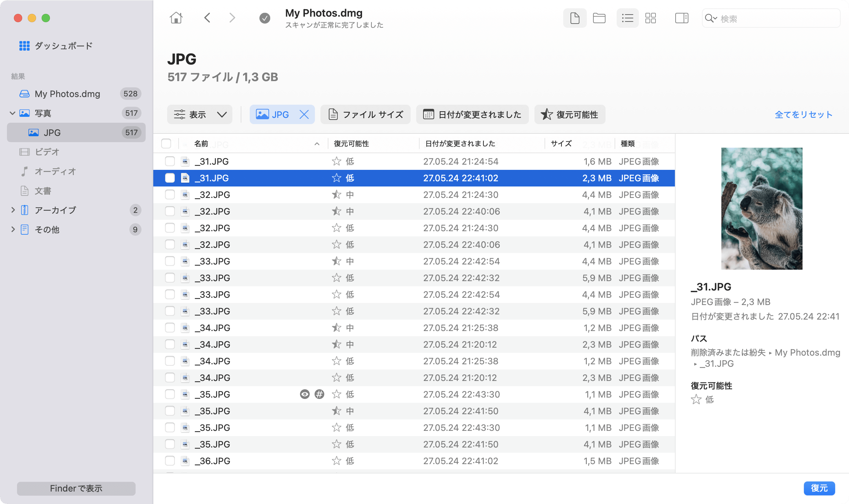
Task: Select the grid view icon
Action: tap(650, 18)
